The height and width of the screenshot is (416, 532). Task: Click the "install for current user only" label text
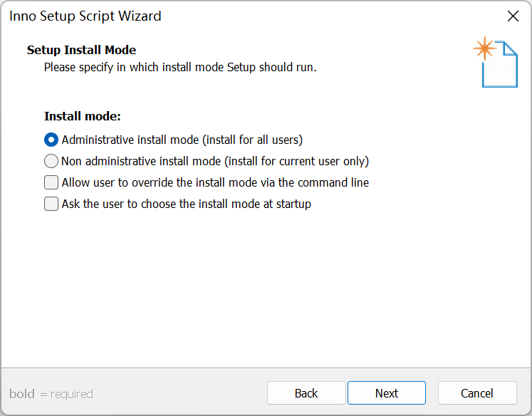pyautogui.click(x=215, y=161)
